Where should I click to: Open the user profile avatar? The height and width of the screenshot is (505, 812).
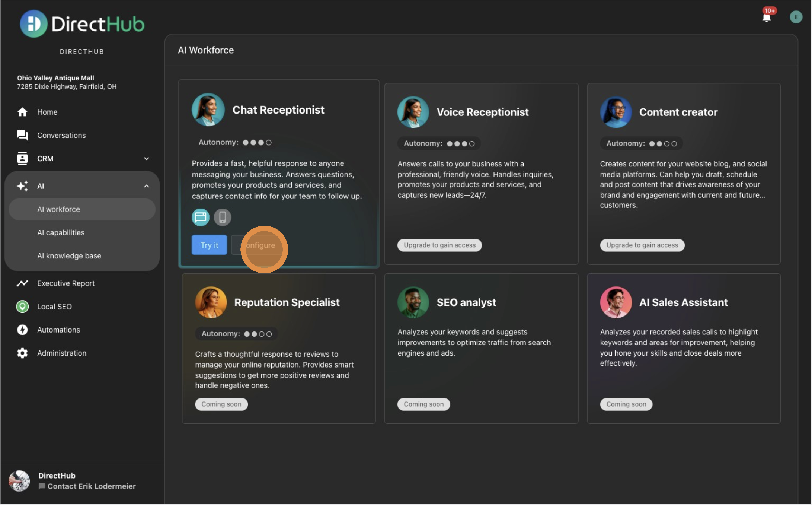tap(796, 17)
